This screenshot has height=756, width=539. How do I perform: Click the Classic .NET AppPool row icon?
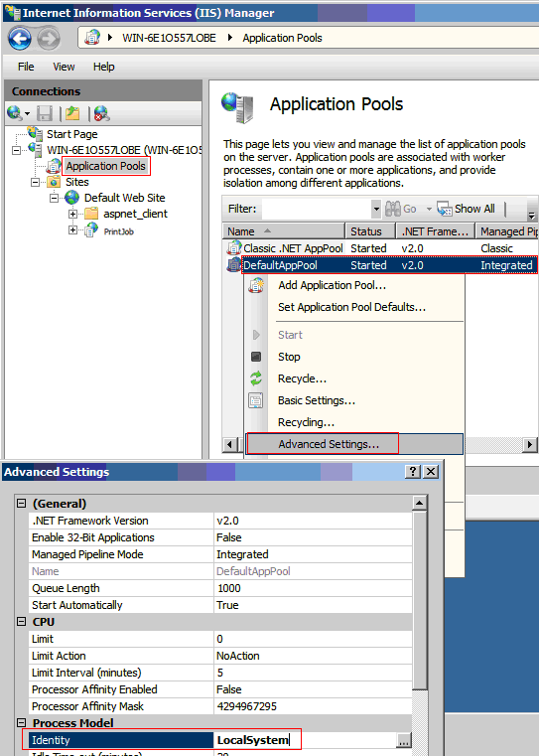pos(234,247)
